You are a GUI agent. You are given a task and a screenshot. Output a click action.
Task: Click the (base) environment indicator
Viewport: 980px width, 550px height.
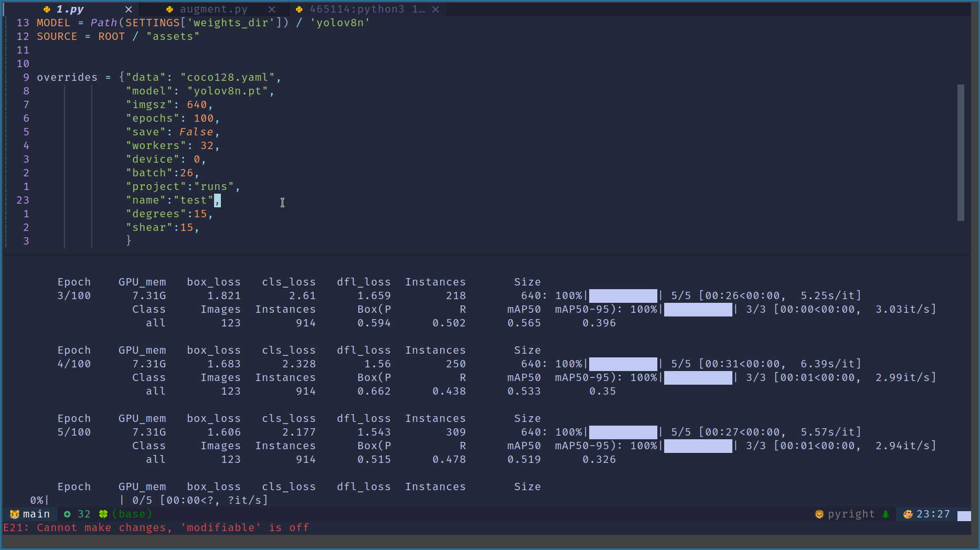pyautogui.click(x=131, y=514)
